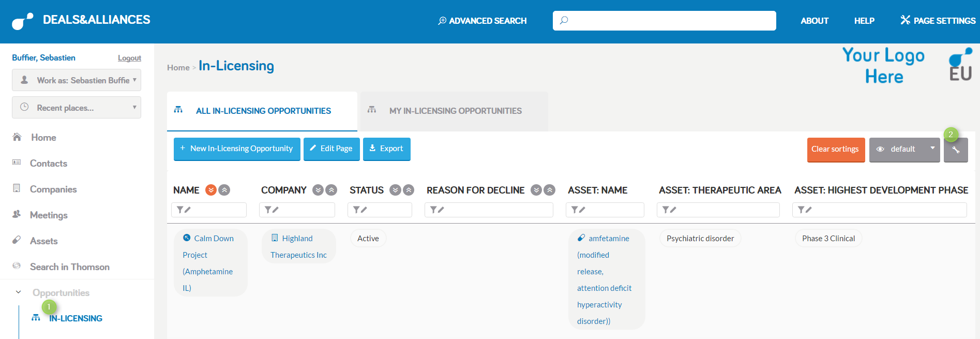This screenshot has height=339, width=980.
Task: Click the Deals&Alliances logo icon
Action: [x=22, y=21]
